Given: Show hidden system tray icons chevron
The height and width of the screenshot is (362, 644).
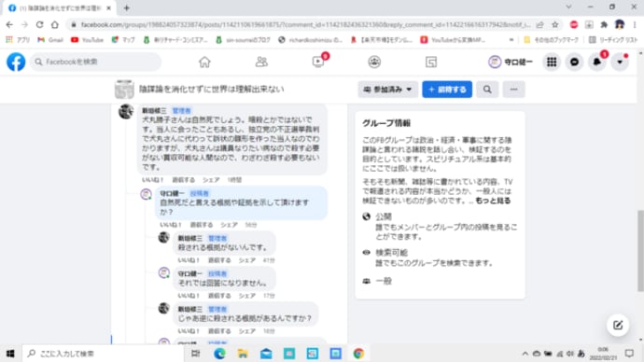Looking at the screenshot, I should (525, 354).
